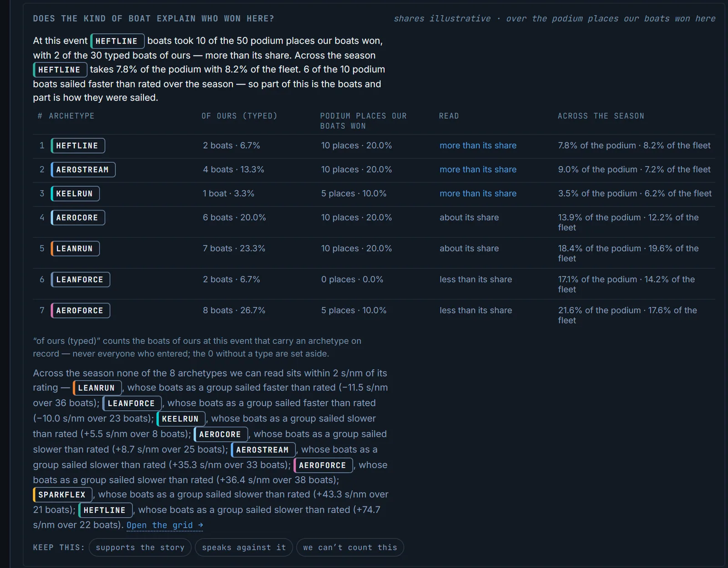The image size is (728, 568).
Task: Click KEELRUN tag in table row 3
Action: pyautogui.click(x=75, y=194)
